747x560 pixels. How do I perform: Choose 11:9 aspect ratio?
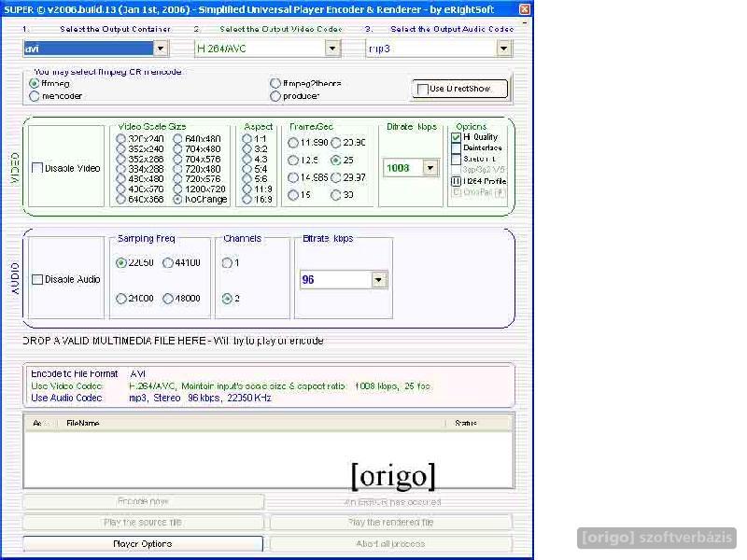coord(247,189)
